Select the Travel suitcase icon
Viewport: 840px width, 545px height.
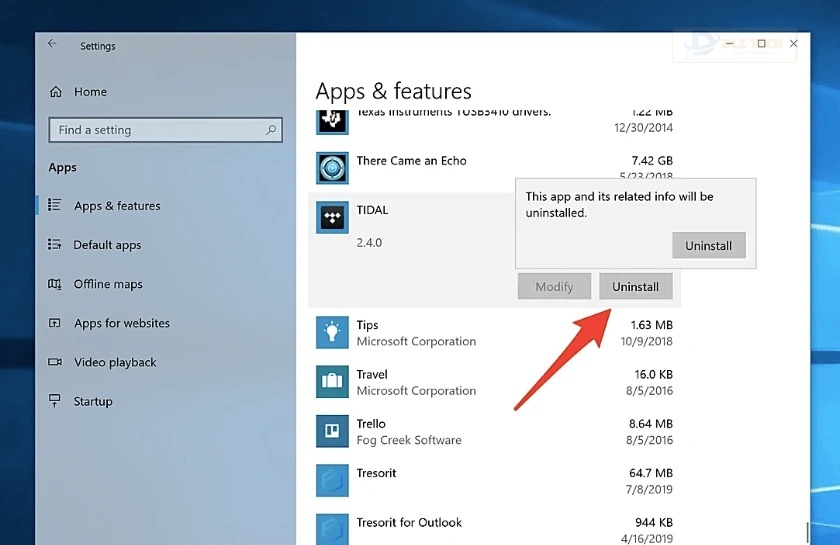pyautogui.click(x=332, y=381)
